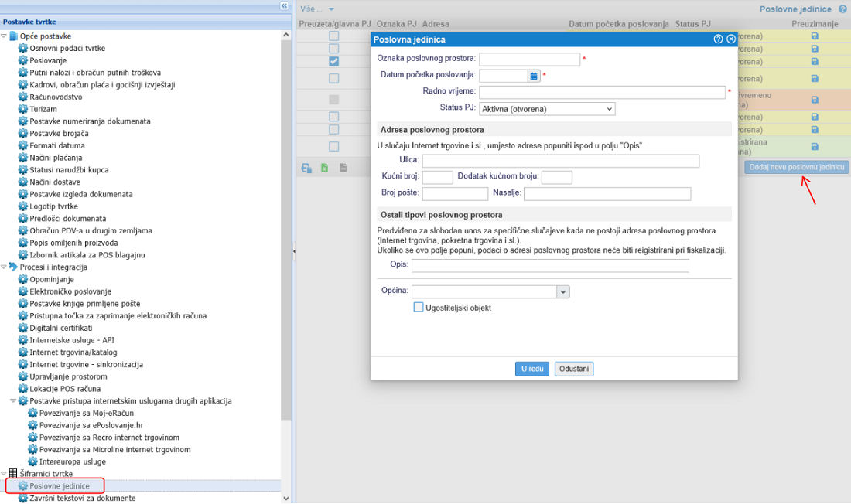This screenshot has height=504, width=851.
Task: Uncheck the ticked Preuzeta/glavna PJ checkbox
Action: pos(333,61)
